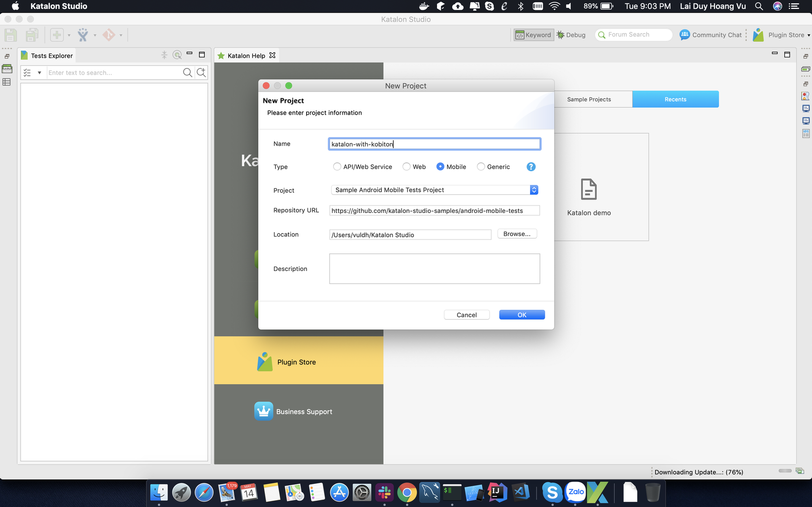Select the Mobile project type
Image resolution: width=812 pixels, height=507 pixels.
[x=451, y=167]
